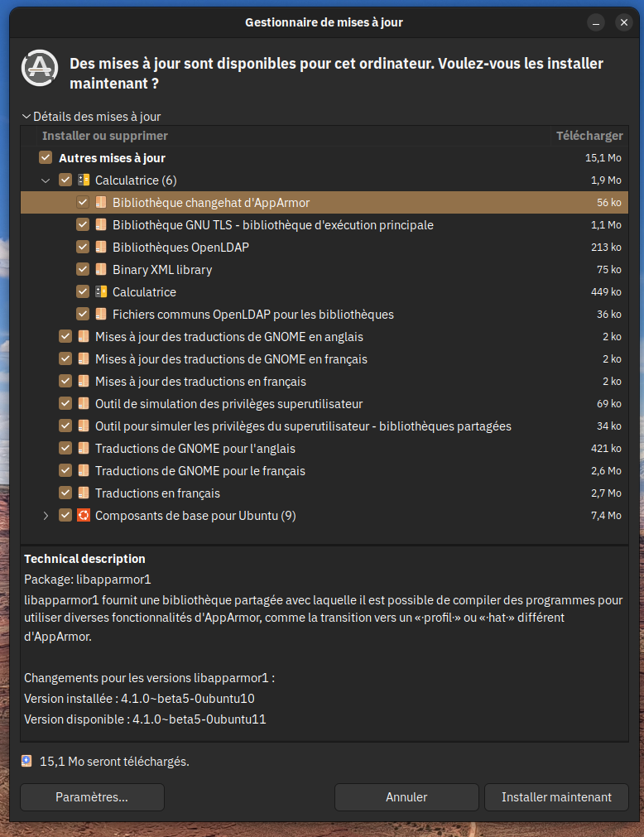Screen dimensions: 644x837
Task: Click the Télécharger column header
Action: point(589,136)
